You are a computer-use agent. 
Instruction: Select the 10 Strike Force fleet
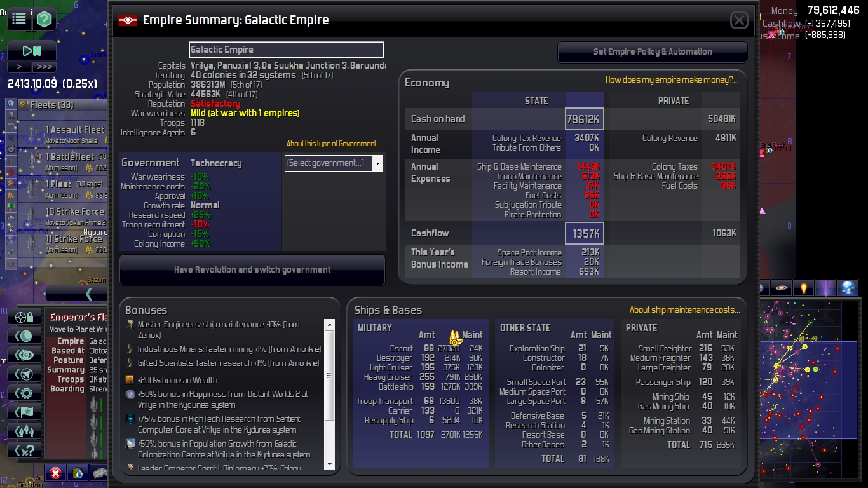63,216
